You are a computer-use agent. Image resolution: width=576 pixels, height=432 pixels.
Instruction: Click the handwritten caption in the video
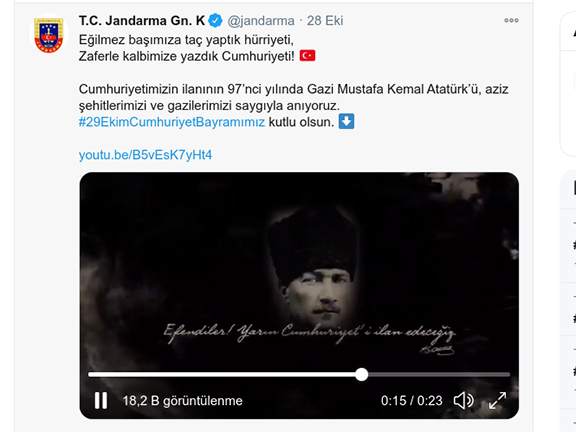(x=309, y=336)
